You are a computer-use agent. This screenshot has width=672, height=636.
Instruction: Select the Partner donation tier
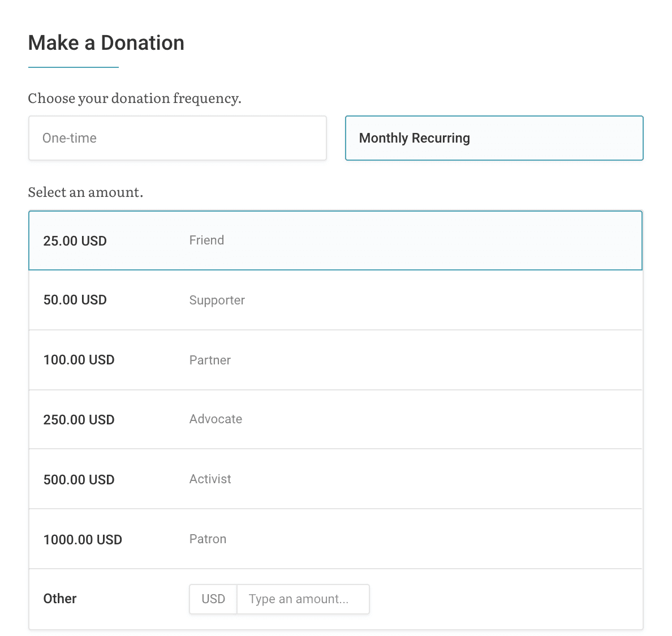tap(210, 360)
